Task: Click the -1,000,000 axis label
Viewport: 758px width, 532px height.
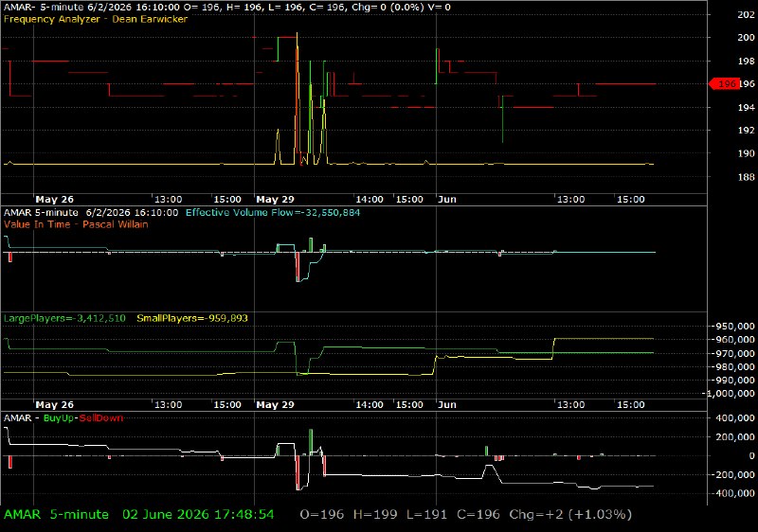Action: click(x=730, y=394)
